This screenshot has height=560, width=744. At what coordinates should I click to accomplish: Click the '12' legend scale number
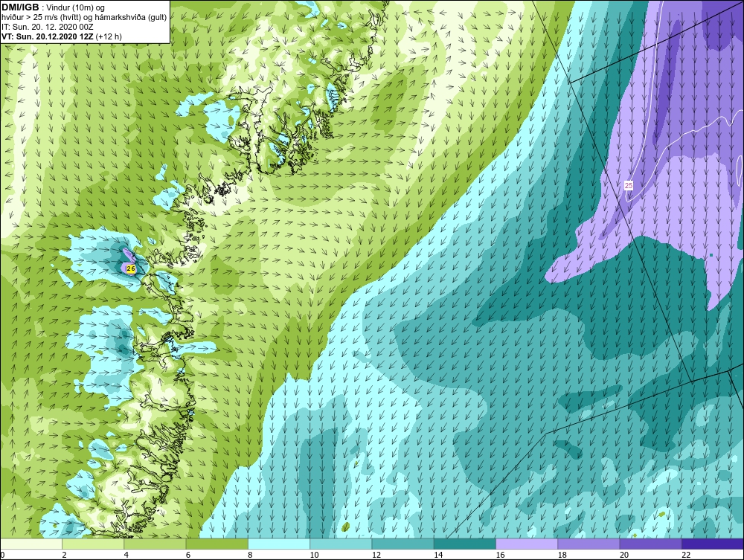point(376,555)
